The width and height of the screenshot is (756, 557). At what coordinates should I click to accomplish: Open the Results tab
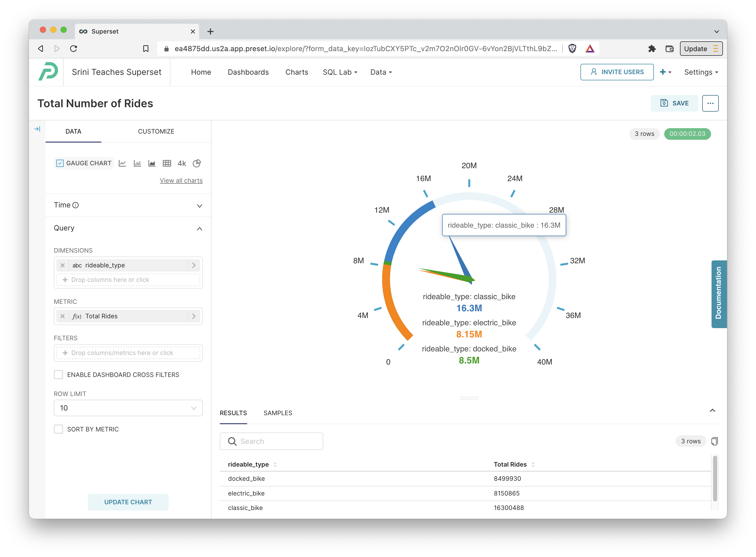tap(233, 413)
